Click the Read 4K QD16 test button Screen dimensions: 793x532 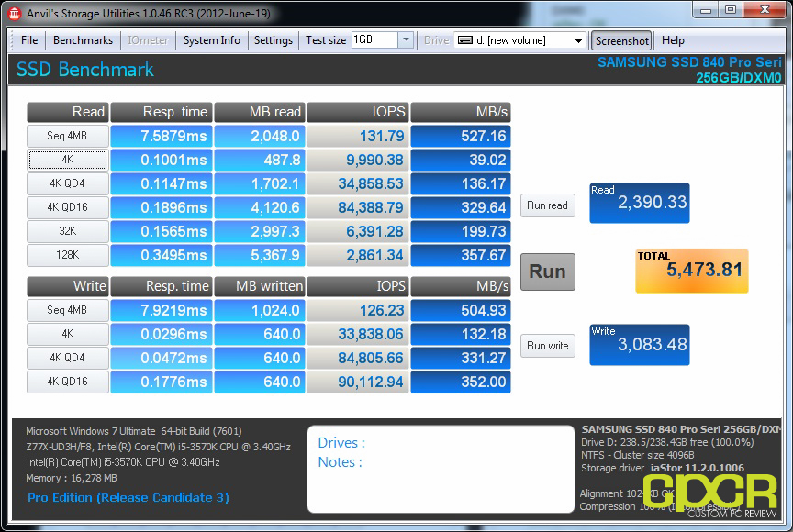[67, 207]
